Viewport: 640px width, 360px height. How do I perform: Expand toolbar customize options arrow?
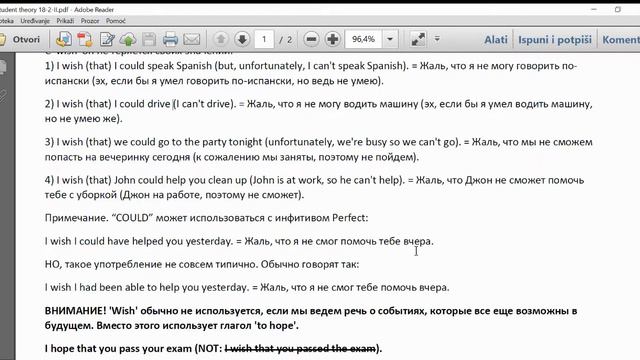(x=437, y=39)
